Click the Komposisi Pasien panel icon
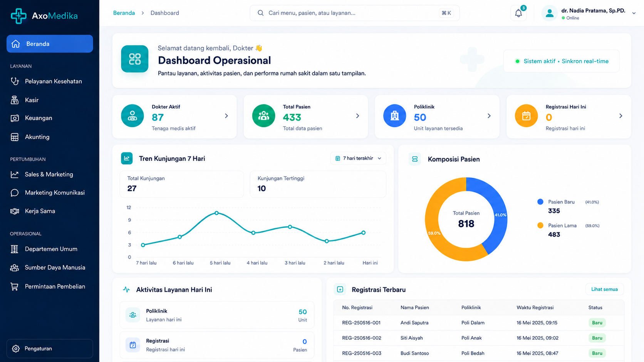This screenshot has height=362, width=644. click(415, 159)
